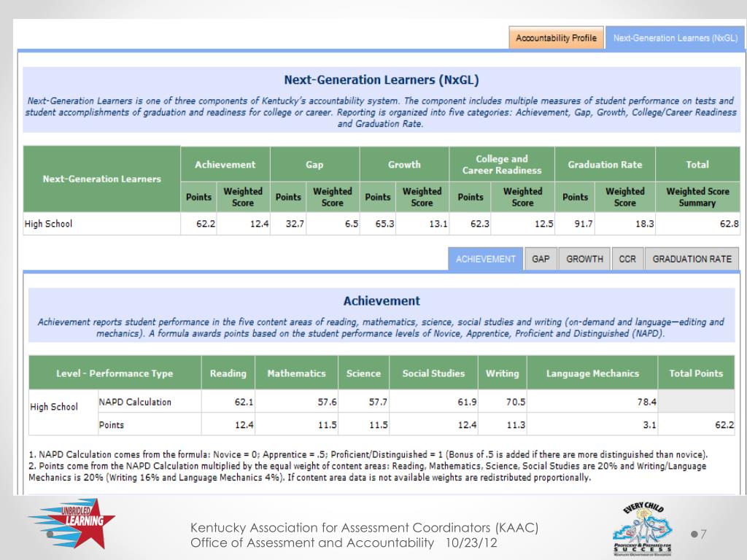Click the Achievement points value 62.2 in summary table
747x560 pixels.
pyautogui.click(x=206, y=224)
